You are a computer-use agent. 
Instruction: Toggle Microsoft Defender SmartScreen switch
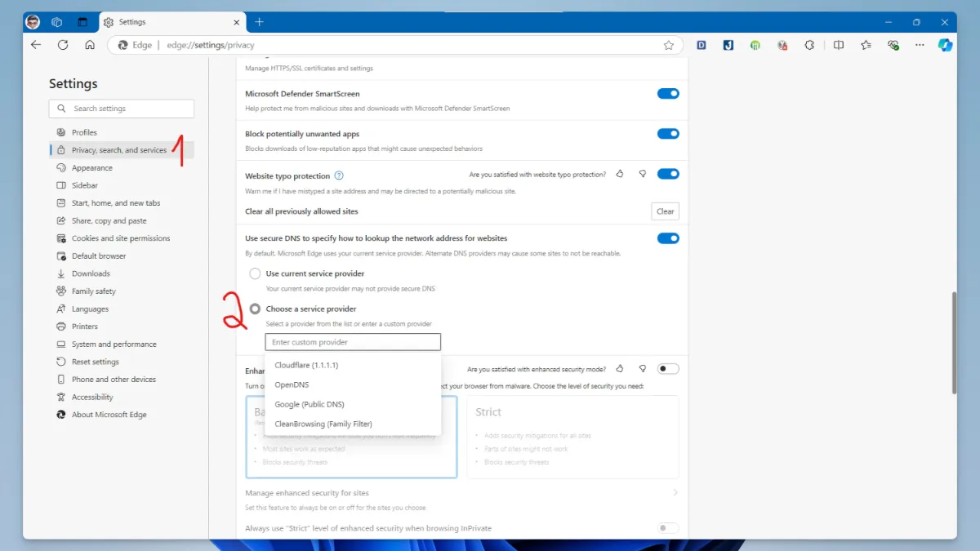point(668,94)
